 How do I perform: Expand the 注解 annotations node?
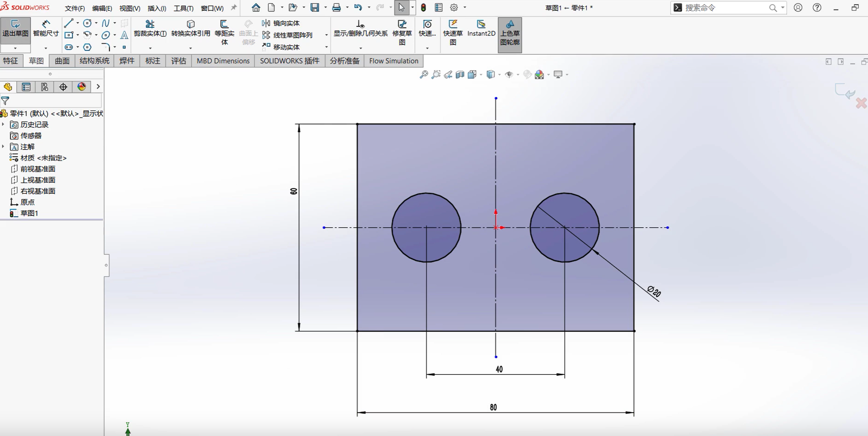(x=3, y=147)
